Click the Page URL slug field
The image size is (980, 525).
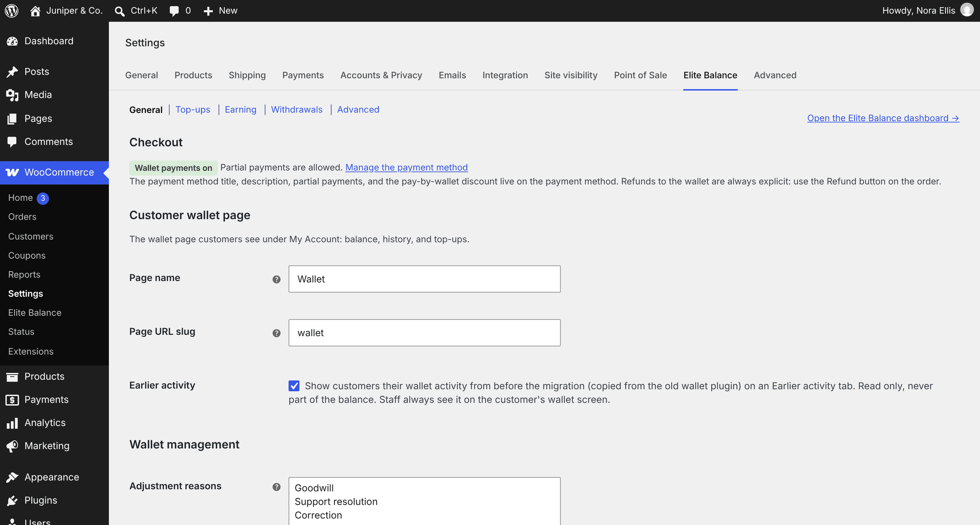pos(425,333)
